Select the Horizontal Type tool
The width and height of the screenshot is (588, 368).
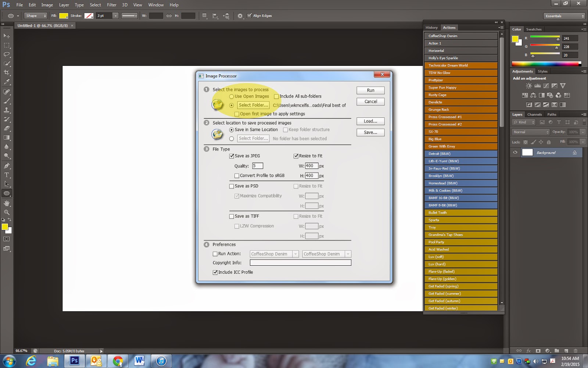tap(7, 175)
